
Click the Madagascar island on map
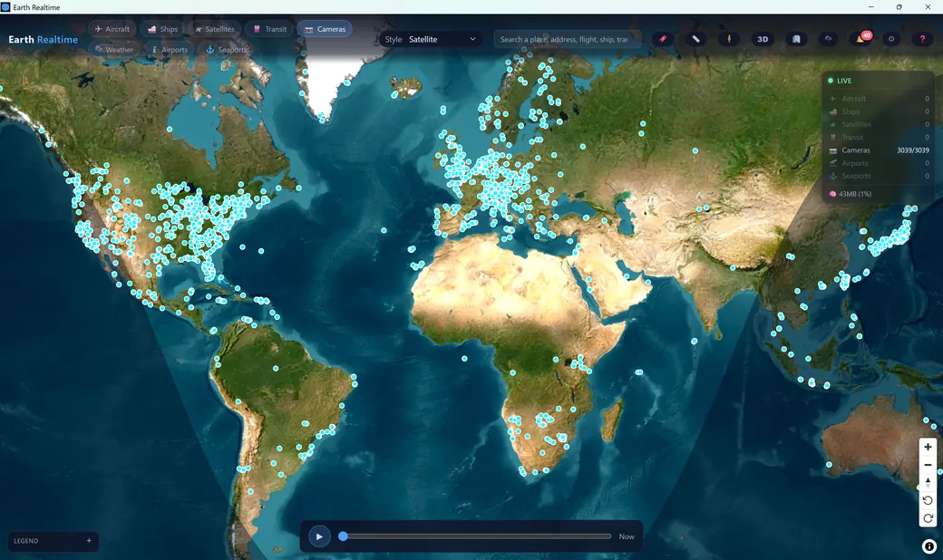pos(612,419)
